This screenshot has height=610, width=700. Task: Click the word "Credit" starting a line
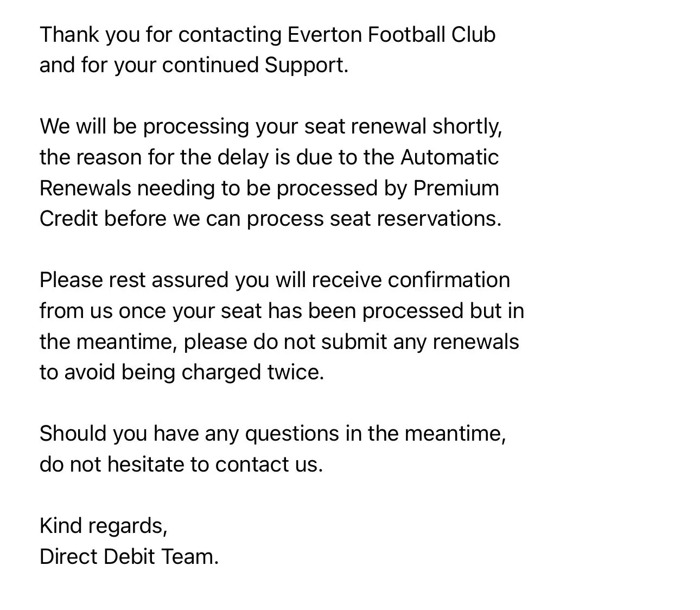click(69, 219)
